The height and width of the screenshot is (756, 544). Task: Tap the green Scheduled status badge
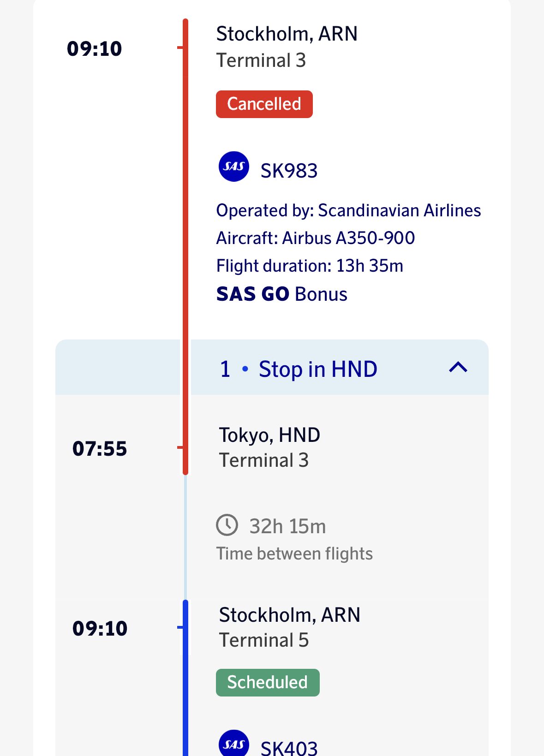pyautogui.click(x=268, y=683)
